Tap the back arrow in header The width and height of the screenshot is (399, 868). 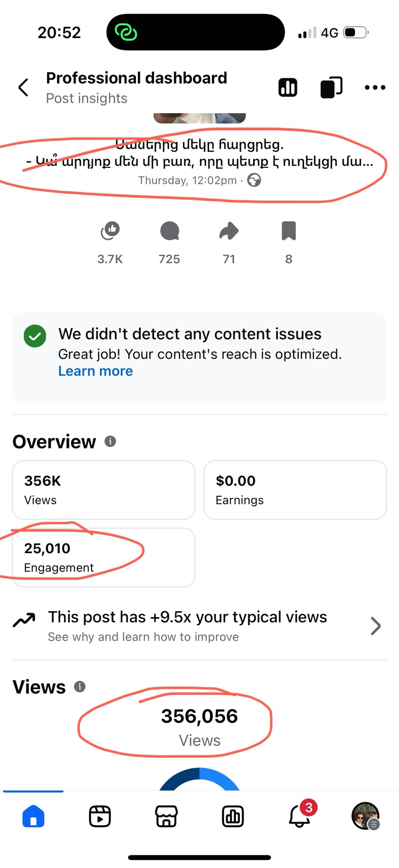coord(24,88)
